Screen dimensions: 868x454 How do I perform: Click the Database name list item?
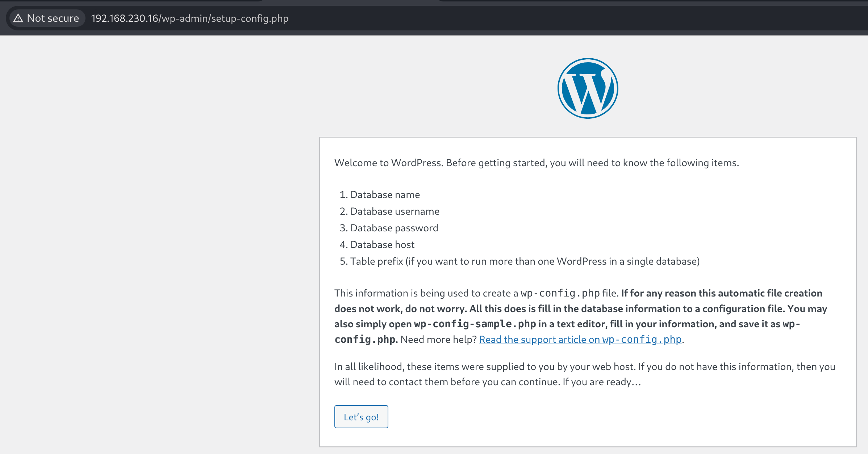(x=385, y=195)
